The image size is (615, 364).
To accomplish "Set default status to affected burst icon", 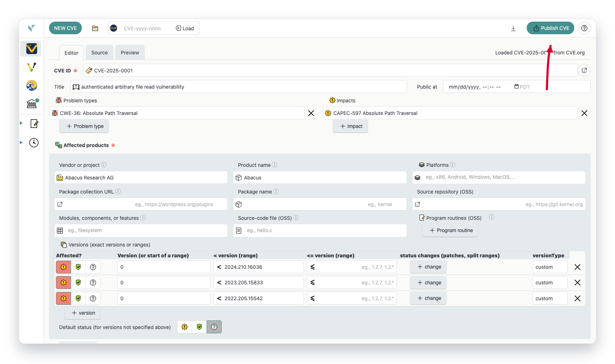I will 184,327.
